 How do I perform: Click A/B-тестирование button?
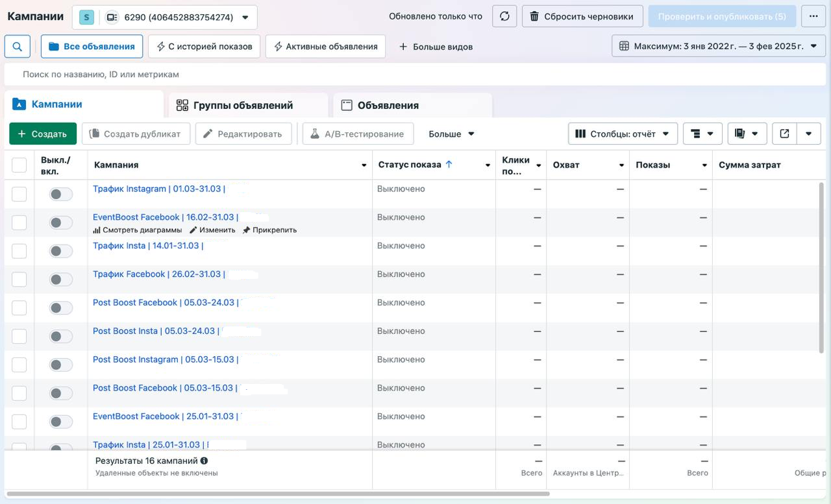pos(358,134)
